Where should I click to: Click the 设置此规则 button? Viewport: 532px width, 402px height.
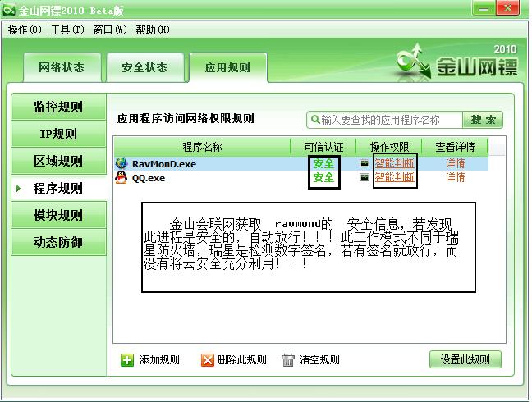pyautogui.click(x=465, y=359)
